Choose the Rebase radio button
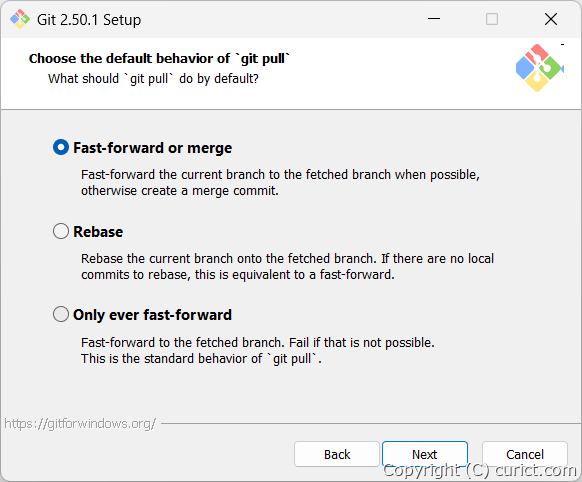Viewport: 582px width, 482px height. click(61, 231)
